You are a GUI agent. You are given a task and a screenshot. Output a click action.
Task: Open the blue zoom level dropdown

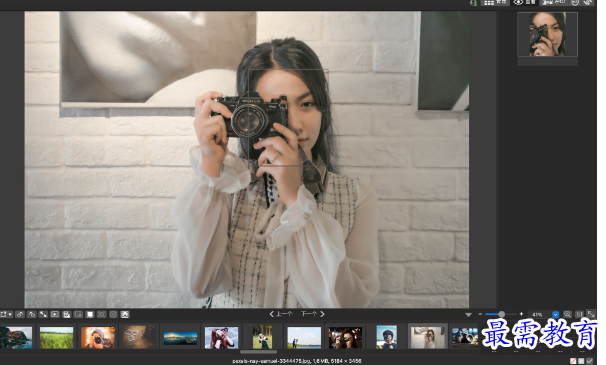[555, 315]
